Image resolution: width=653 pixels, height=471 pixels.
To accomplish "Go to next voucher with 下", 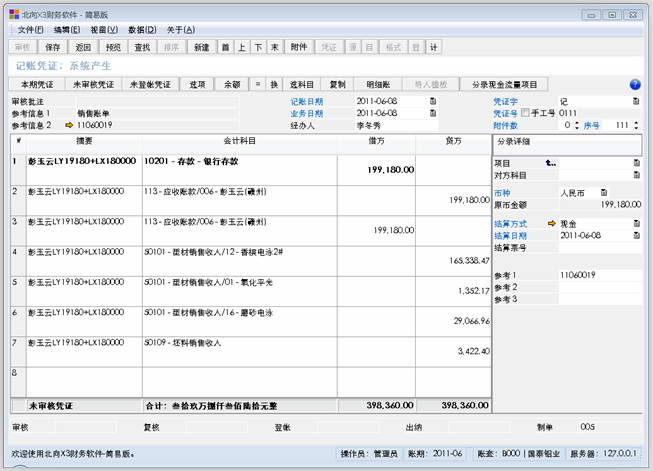I will coord(258,47).
